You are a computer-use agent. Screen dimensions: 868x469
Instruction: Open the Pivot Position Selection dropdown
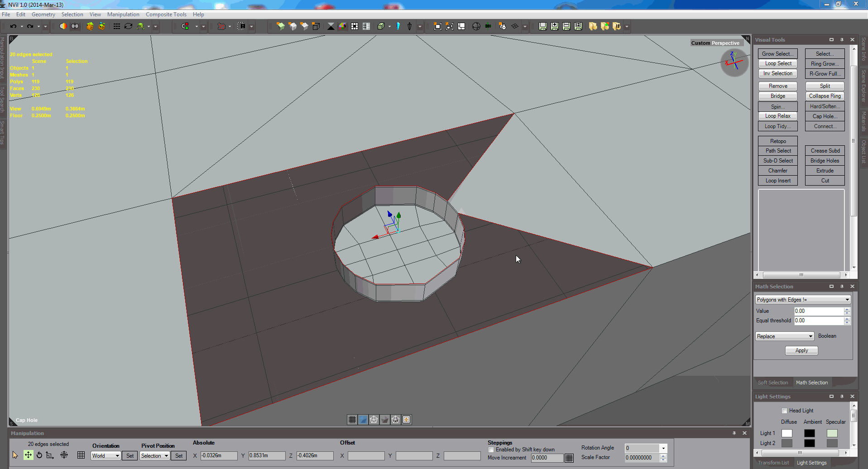pyautogui.click(x=154, y=456)
